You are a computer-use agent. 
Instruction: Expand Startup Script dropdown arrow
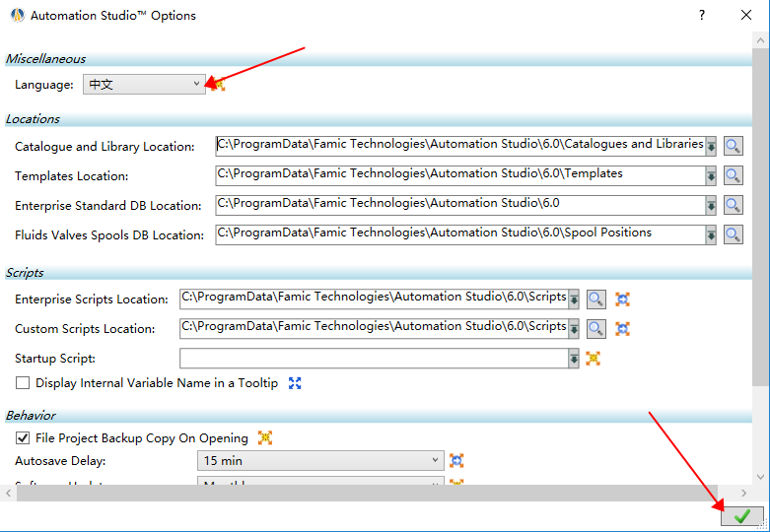(574, 359)
